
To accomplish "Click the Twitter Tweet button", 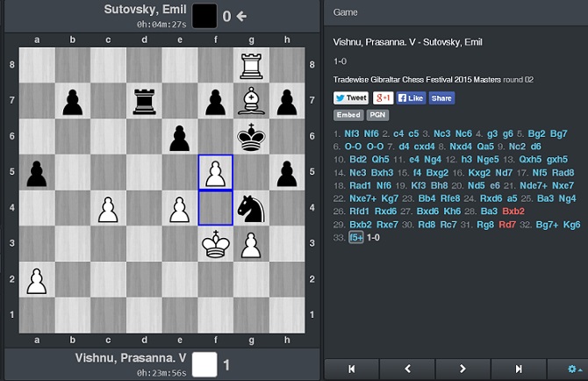I will pos(351,98).
